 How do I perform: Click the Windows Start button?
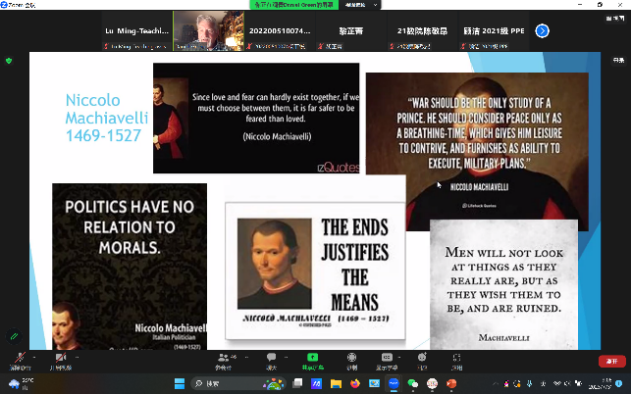[179, 384]
